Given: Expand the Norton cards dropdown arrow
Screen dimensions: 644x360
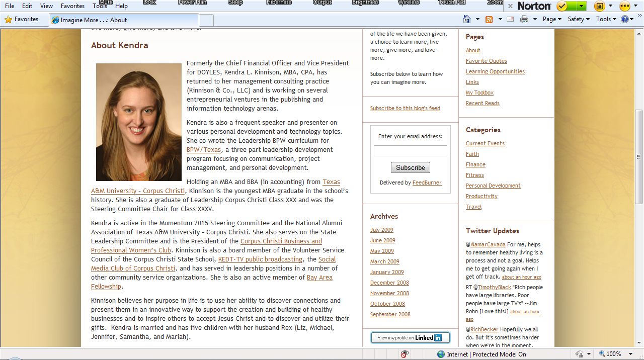Looking at the screenshot, I should pyautogui.click(x=636, y=6).
